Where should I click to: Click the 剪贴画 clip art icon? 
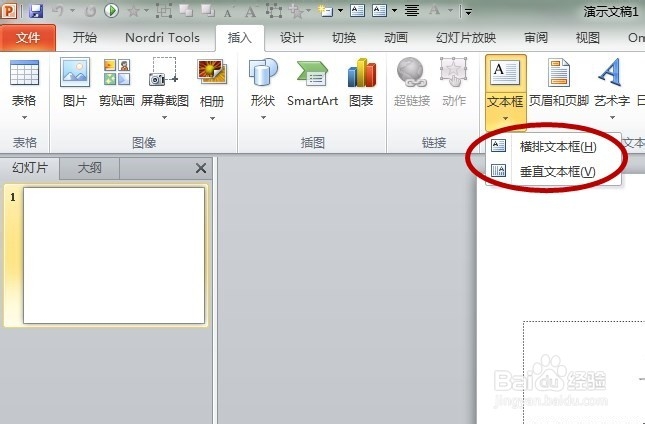point(117,72)
